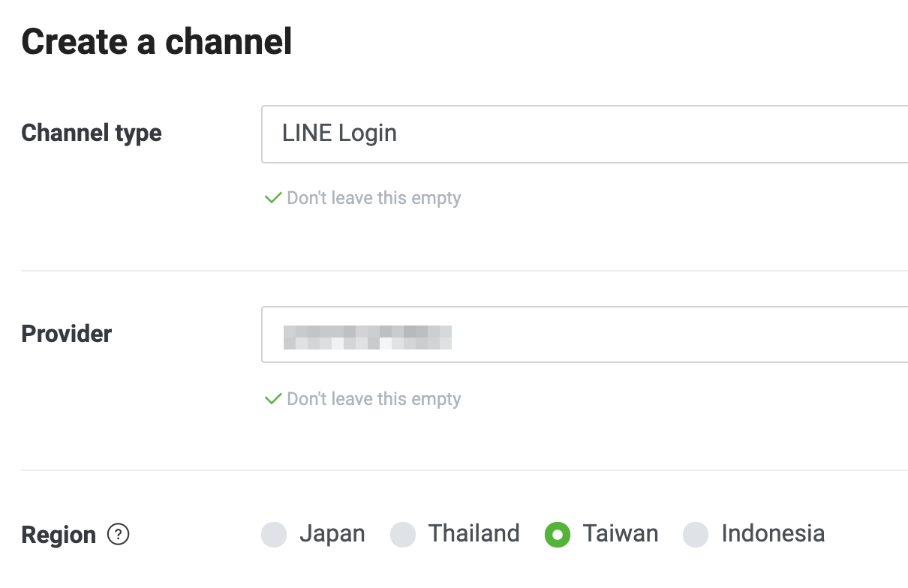
Task: Click the validation message under Channel type
Action: pos(363,199)
